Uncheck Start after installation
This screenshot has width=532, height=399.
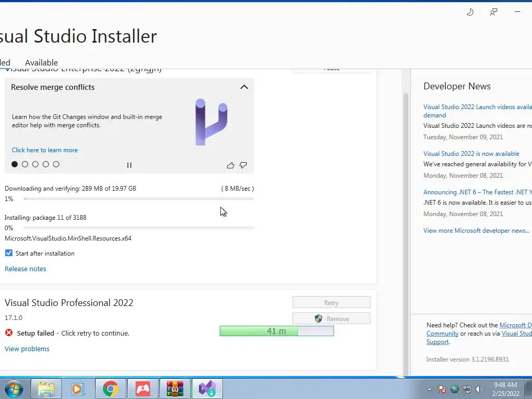[9, 253]
